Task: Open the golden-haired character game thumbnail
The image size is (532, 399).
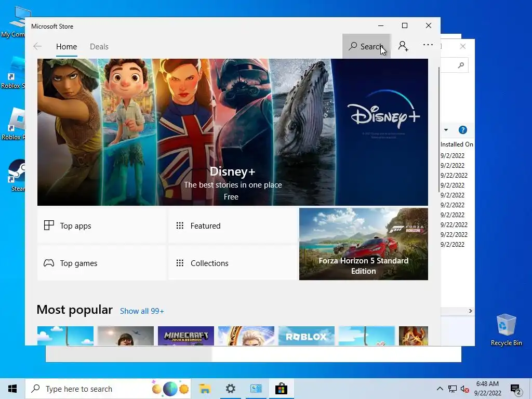Action: click(246, 336)
